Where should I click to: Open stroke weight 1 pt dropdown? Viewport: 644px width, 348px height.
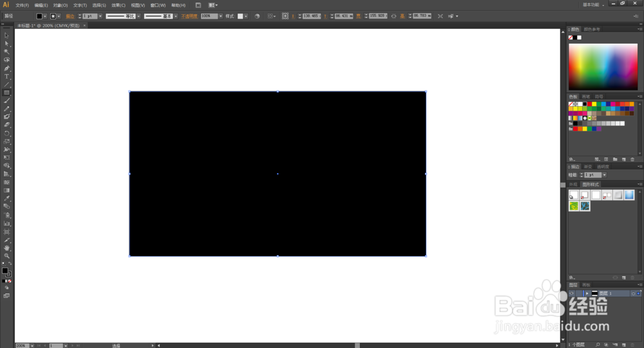[100, 16]
